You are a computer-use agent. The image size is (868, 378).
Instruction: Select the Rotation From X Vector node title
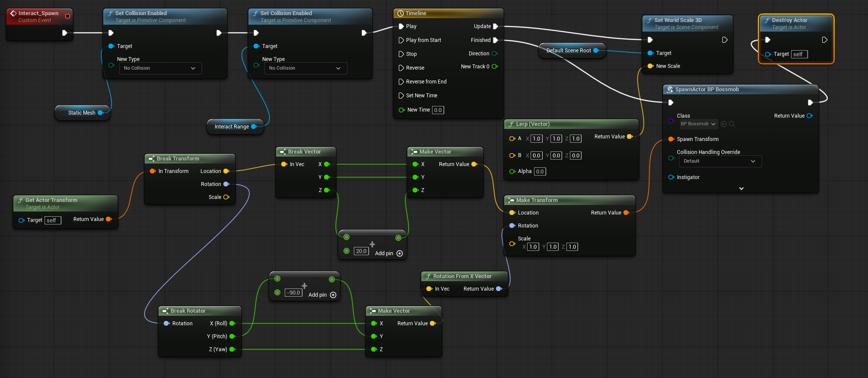coord(462,276)
